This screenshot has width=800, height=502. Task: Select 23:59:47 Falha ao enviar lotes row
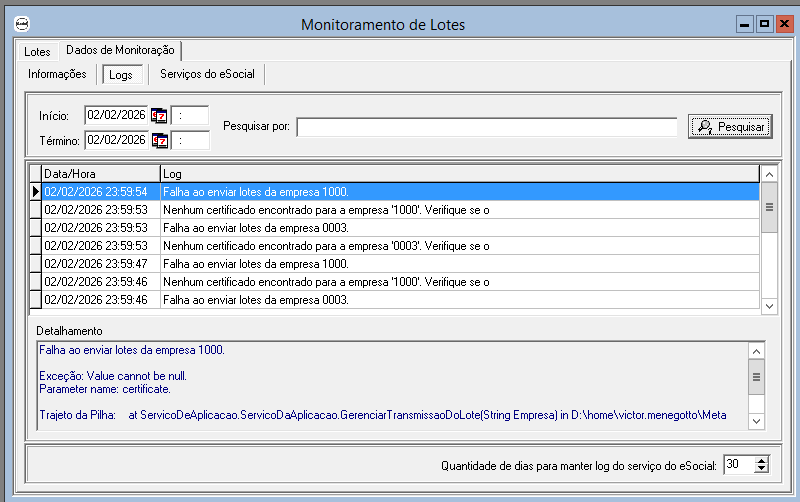(x=400, y=264)
